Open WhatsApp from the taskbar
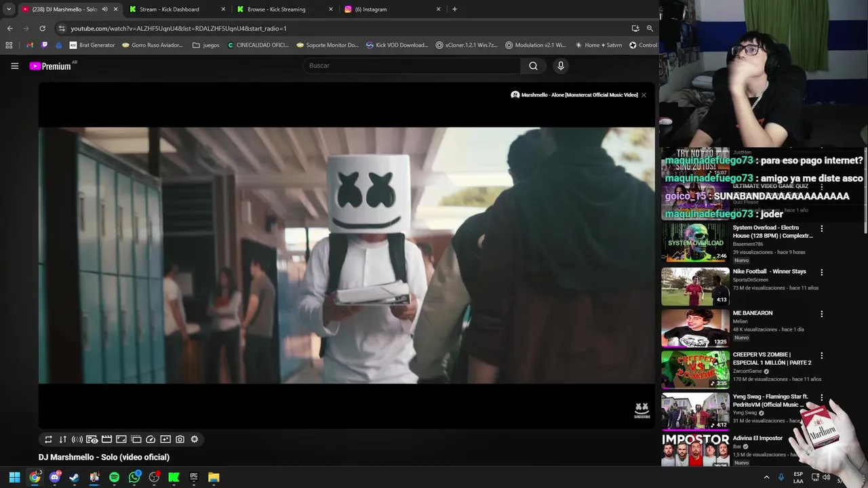 (134, 477)
